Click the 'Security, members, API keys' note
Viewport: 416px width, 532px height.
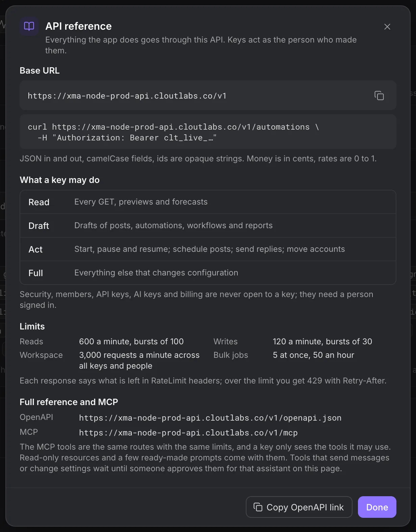coord(197,300)
